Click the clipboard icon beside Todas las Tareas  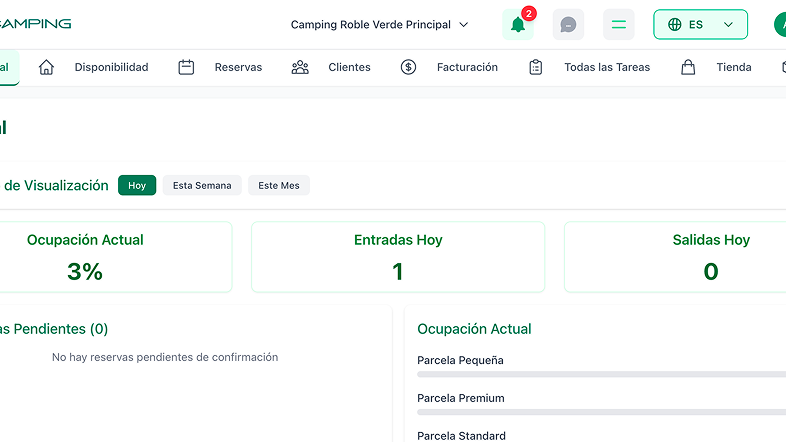[536, 67]
